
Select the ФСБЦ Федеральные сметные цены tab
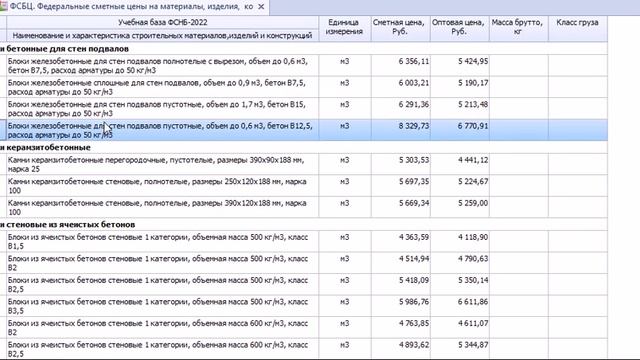(x=134, y=7)
